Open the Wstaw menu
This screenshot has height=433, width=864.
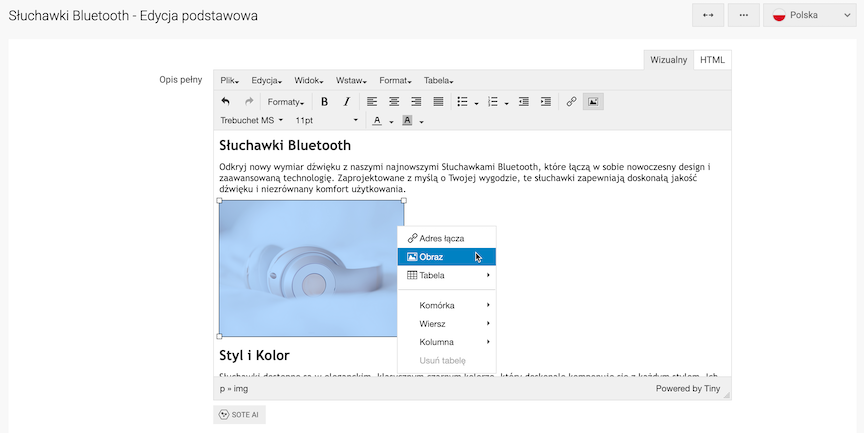(x=351, y=80)
